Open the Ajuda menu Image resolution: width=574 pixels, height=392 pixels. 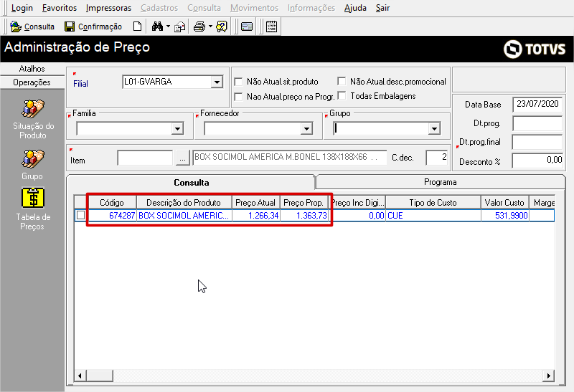point(355,8)
